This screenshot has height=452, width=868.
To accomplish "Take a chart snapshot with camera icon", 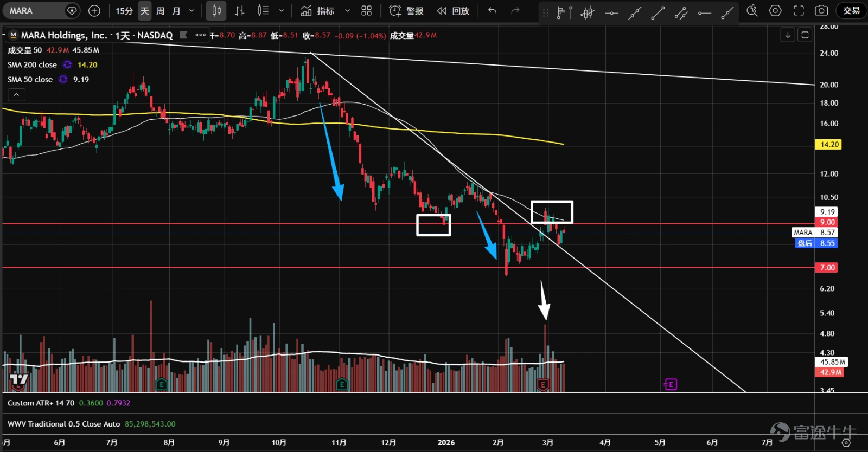I will click(x=822, y=11).
